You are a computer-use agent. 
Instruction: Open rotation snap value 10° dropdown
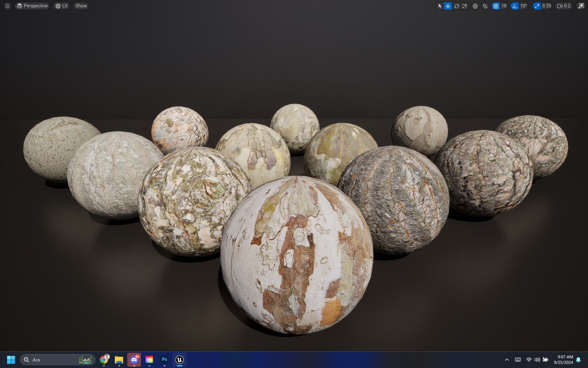[x=523, y=6]
